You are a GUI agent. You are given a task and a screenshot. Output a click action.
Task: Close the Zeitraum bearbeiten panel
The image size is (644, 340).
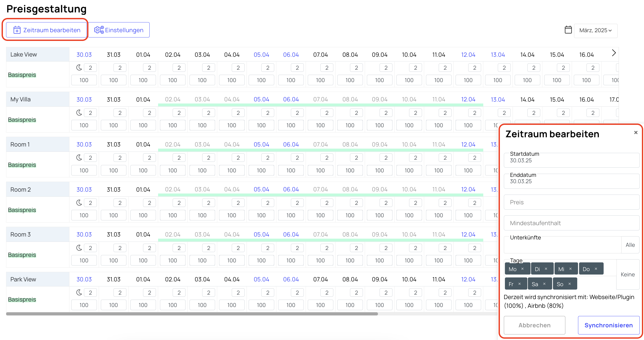point(636,133)
